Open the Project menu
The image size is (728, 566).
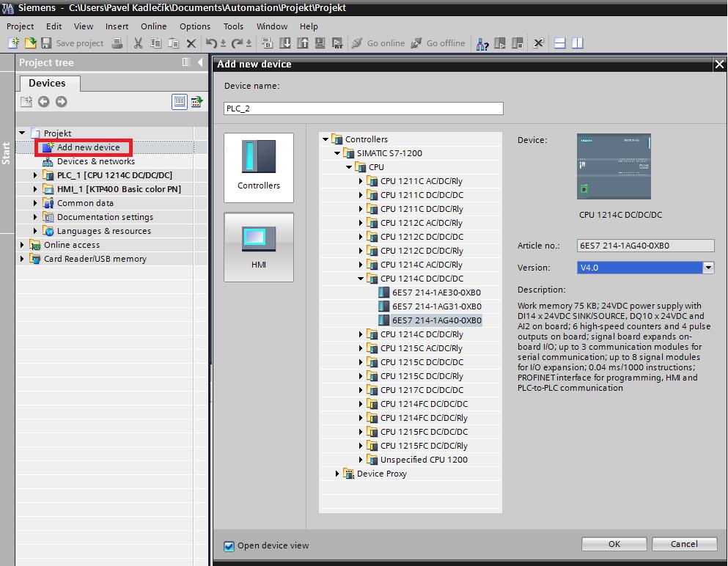[x=20, y=26]
